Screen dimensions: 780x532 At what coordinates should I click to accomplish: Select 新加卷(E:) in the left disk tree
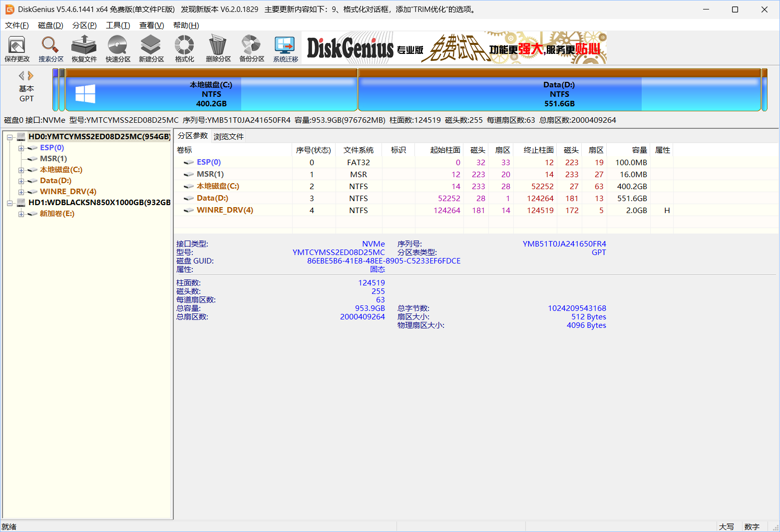point(57,214)
